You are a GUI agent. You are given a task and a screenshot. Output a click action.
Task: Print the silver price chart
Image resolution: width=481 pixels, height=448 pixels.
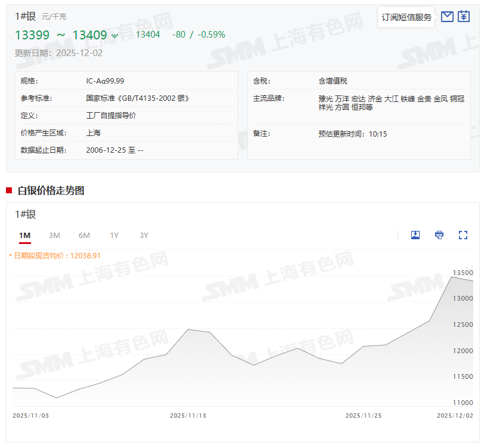pos(439,235)
